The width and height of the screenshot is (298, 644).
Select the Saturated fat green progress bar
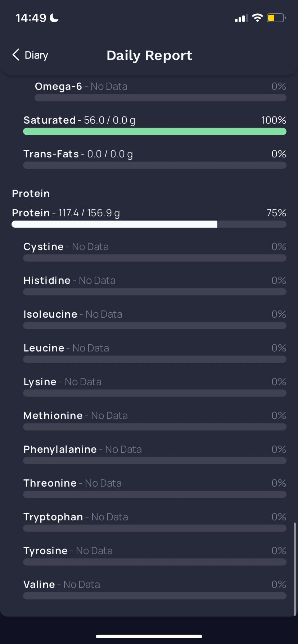point(155,132)
